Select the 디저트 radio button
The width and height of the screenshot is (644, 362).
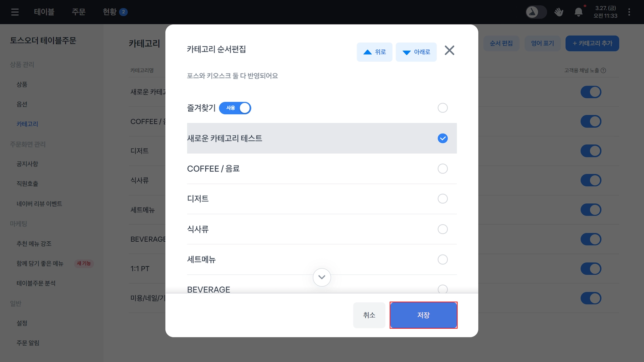tap(442, 199)
